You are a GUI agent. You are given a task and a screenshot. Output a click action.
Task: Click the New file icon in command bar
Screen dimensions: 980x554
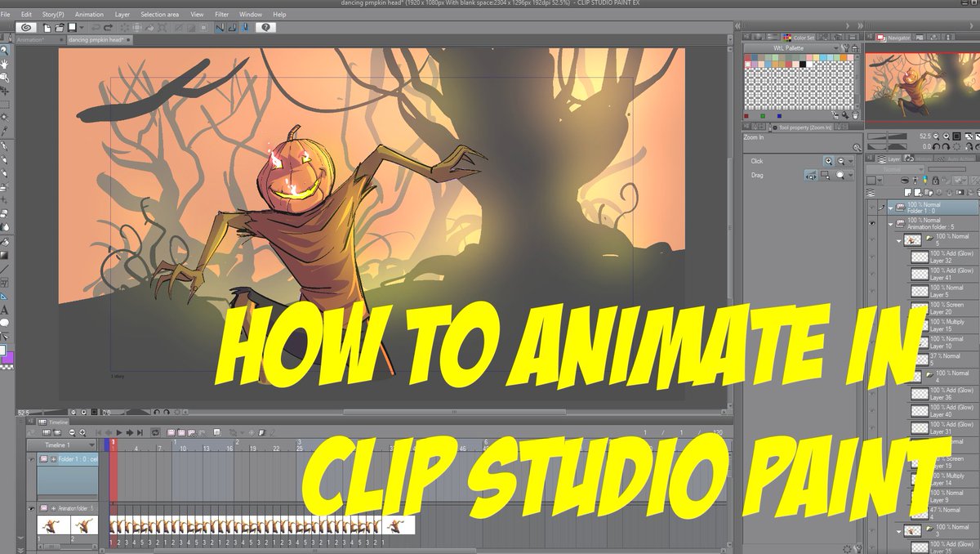tap(47, 27)
